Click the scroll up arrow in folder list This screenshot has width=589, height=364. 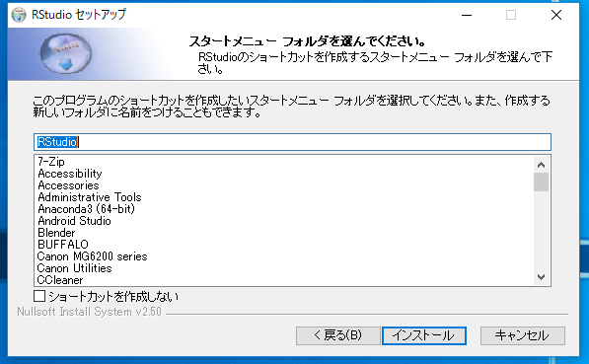click(541, 165)
